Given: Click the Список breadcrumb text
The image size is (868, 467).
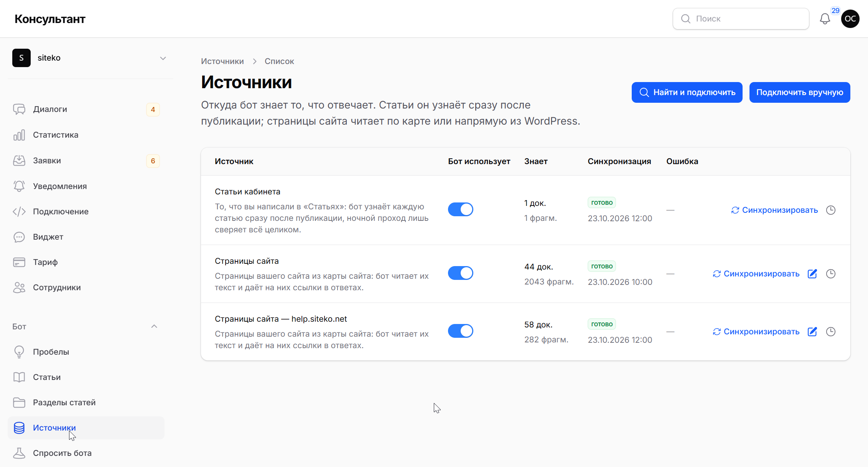Looking at the screenshot, I should (279, 61).
